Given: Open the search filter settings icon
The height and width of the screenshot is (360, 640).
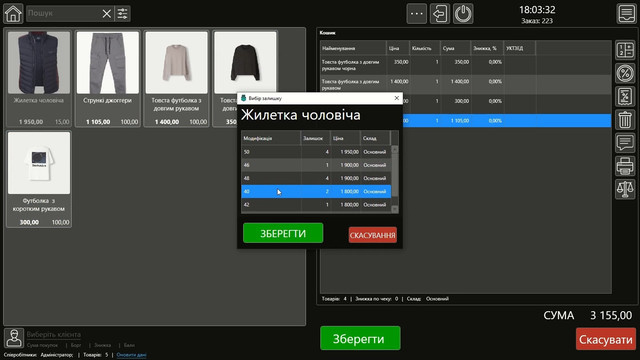Looking at the screenshot, I should pyautogui.click(x=122, y=14).
